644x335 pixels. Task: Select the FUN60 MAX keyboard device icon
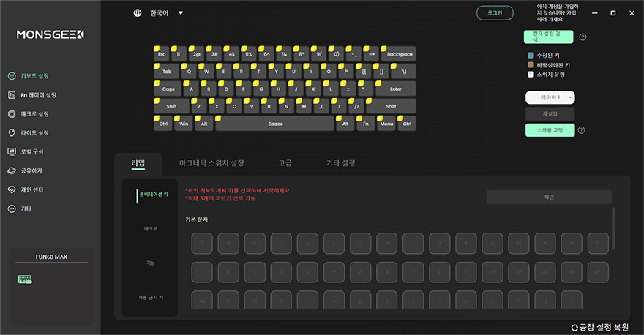pos(25,279)
